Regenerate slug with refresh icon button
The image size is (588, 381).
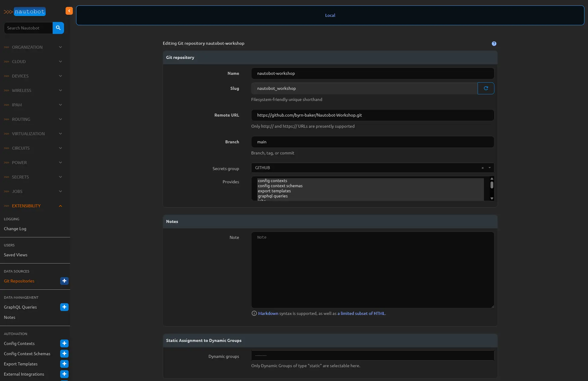[x=486, y=88]
